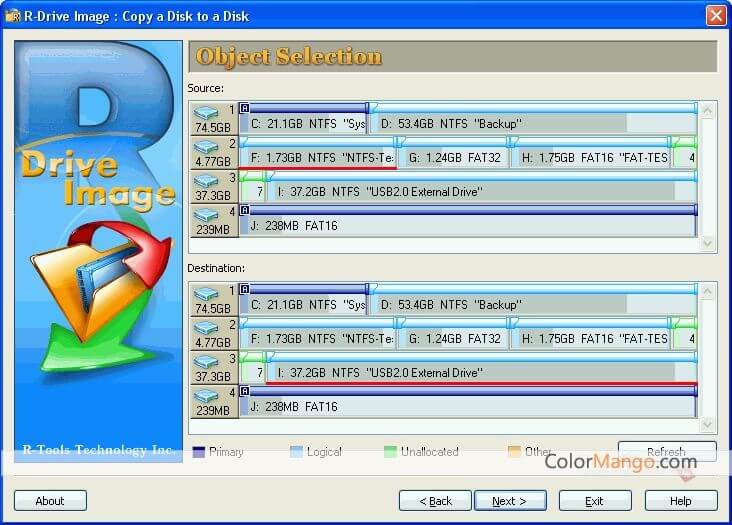
Task: Close the Copy a Disk window
Action: [x=716, y=16]
